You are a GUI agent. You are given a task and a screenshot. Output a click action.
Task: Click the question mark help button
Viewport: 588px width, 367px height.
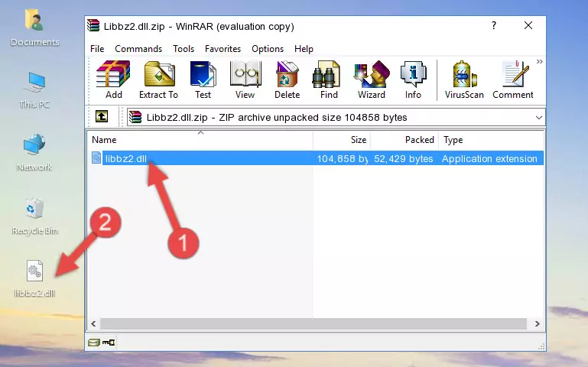[494, 25]
